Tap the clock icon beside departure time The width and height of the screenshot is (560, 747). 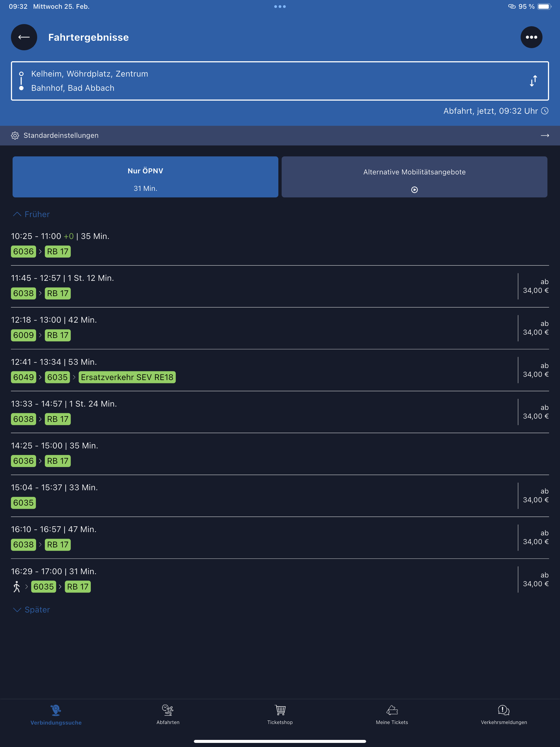(545, 111)
